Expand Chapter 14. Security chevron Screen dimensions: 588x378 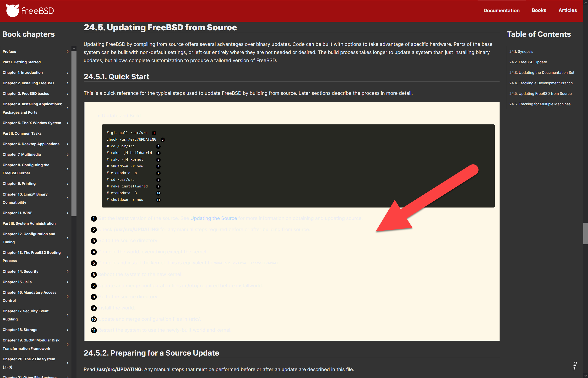pyautogui.click(x=68, y=272)
